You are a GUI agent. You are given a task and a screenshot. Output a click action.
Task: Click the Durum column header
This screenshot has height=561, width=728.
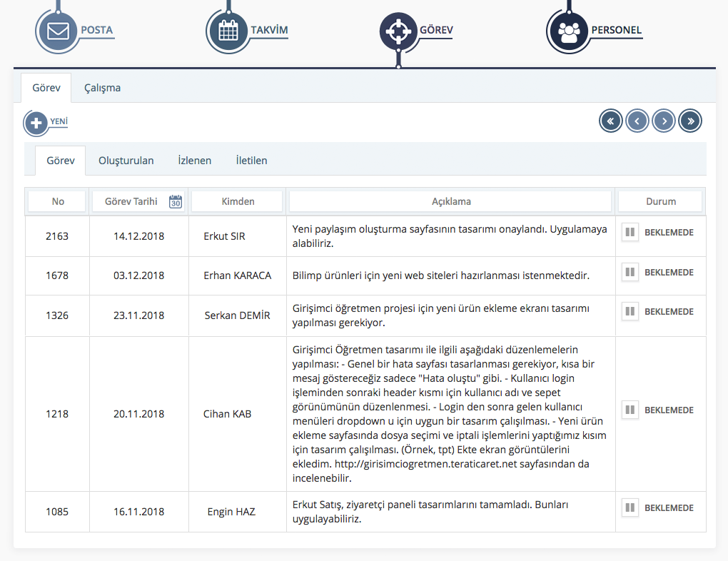(660, 202)
